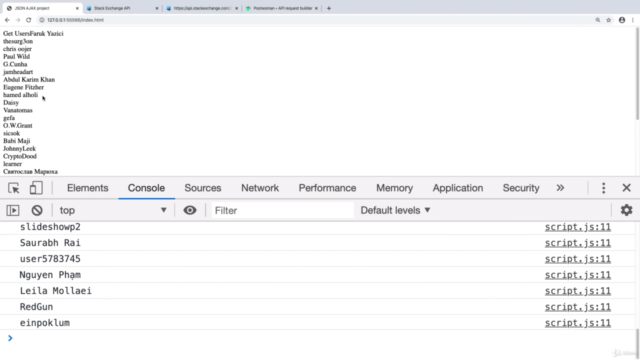
Task: Open script.js:11 link for einpoklum
Action: pyautogui.click(x=578, y=323)
